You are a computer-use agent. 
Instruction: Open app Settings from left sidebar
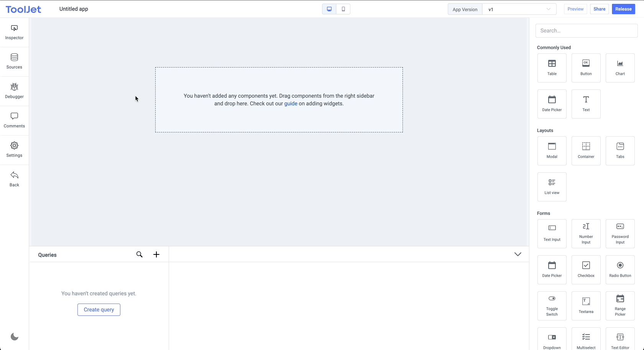tap(14, 150)
